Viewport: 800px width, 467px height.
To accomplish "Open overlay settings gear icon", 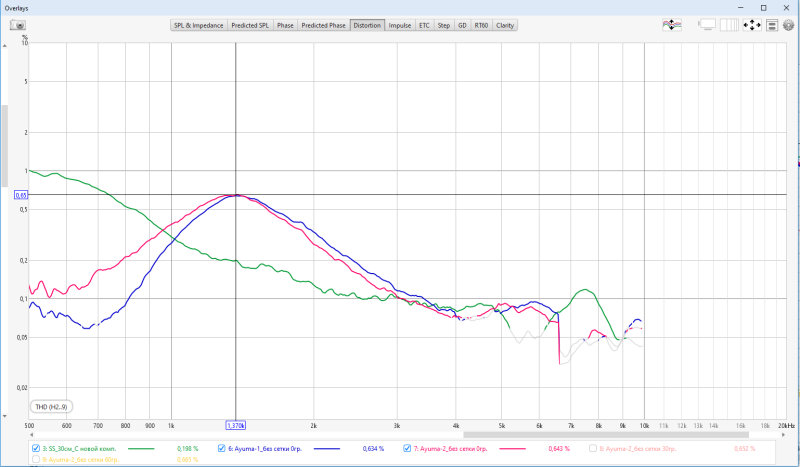I will pyautogui.click(x=789, y=25).
